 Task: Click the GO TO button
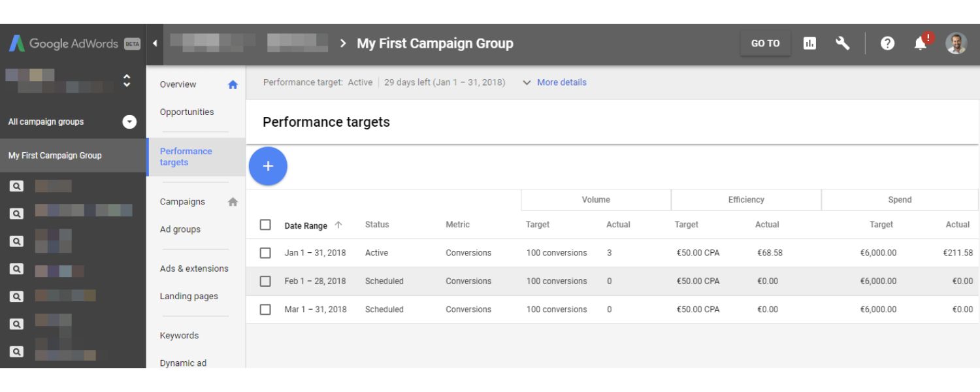coord(765,42)
